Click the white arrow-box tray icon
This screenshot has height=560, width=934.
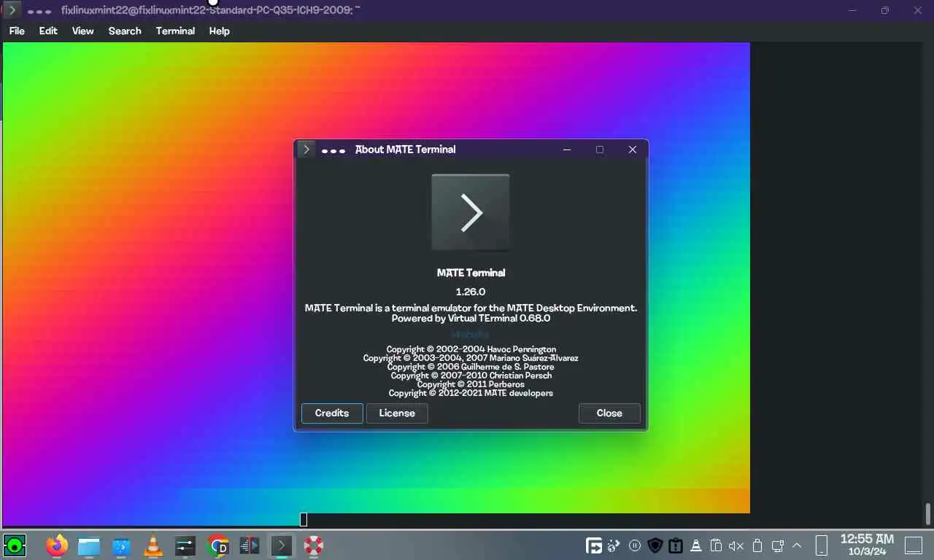click(595, 545)
